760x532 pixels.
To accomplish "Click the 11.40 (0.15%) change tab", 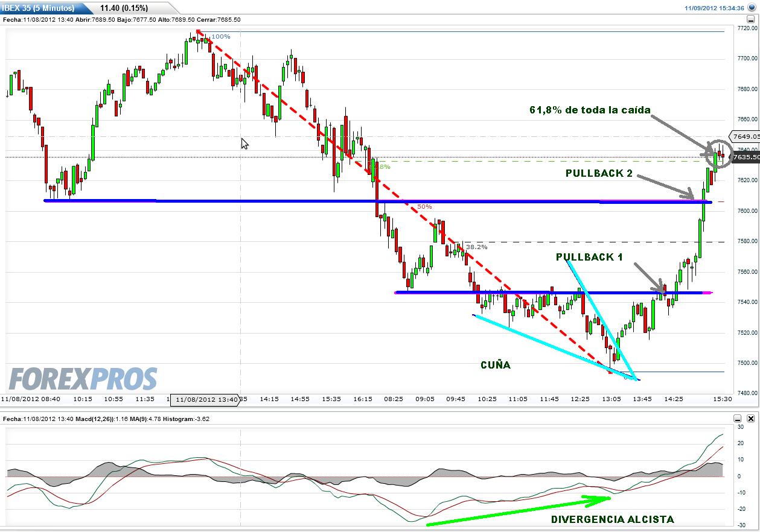I will [x=124, y=8].
